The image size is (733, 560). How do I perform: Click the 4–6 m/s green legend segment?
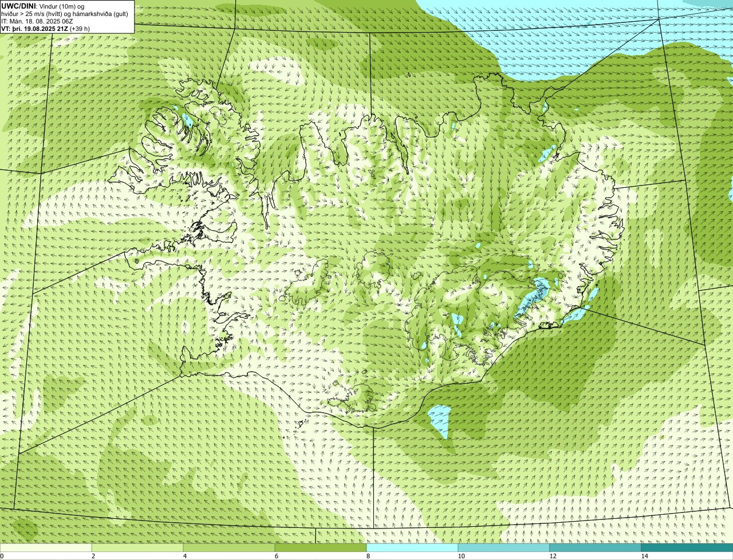click(229, 547)
